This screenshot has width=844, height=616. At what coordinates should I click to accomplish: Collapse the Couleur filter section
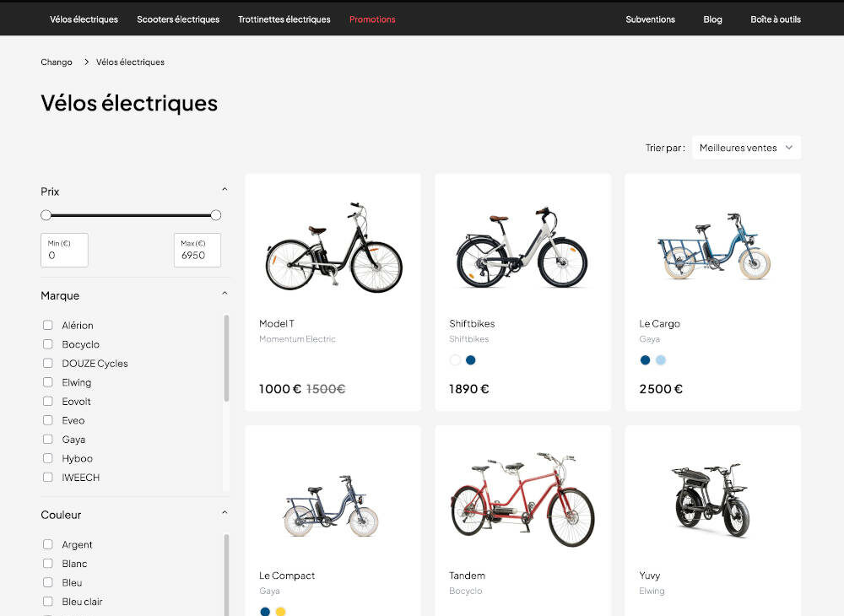pyautogui.click(x=225, y=513)
